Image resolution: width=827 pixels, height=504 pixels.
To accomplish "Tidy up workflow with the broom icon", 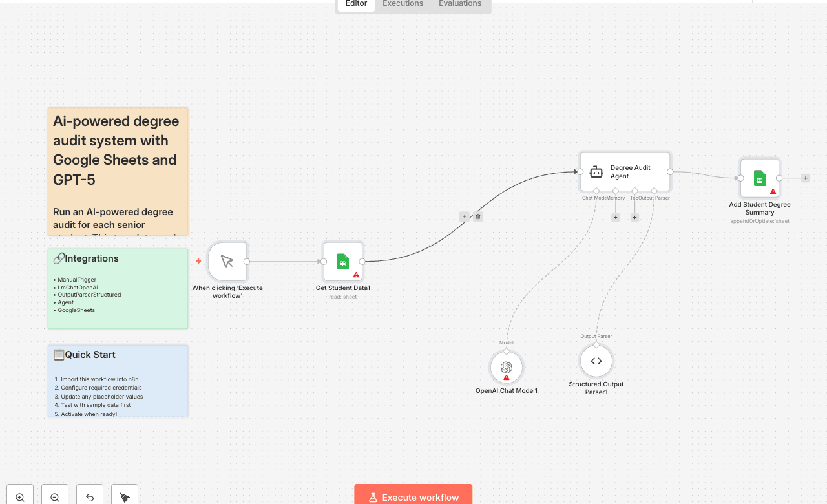I will pos(124,495).
